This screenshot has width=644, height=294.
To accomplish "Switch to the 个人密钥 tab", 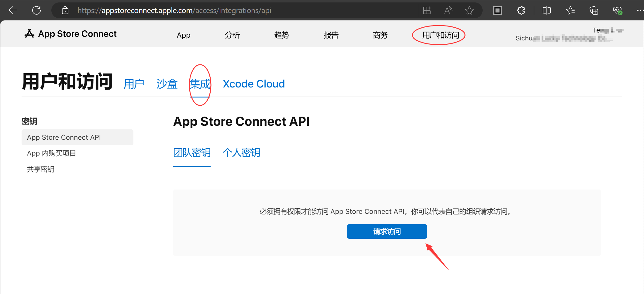I will coord(241,152).
